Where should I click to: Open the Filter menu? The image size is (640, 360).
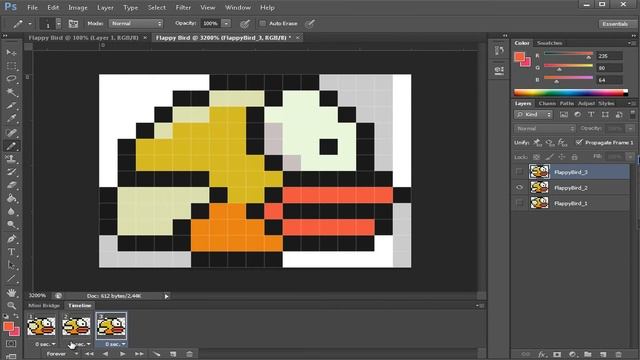click(x=183, y=7)
